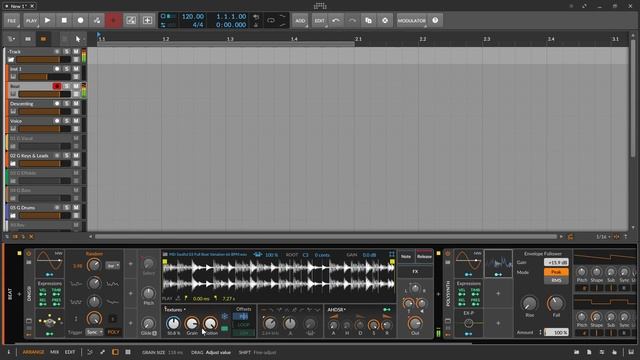Open the MODULATOR menu

tap(411, 20)
